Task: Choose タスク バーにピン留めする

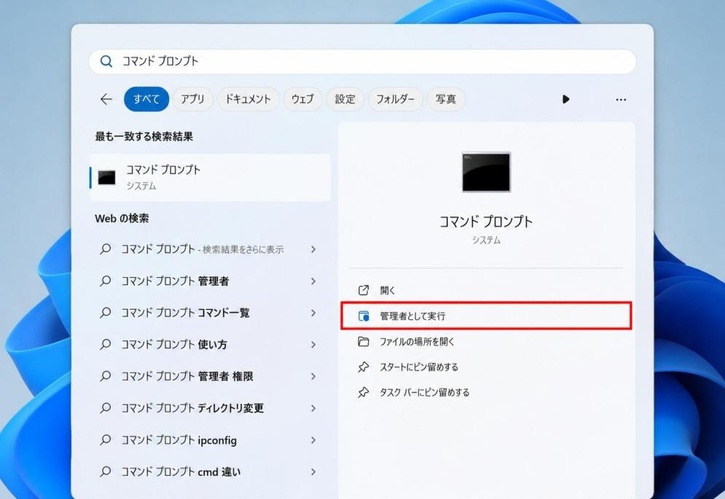Action: (x=486, y=392)
